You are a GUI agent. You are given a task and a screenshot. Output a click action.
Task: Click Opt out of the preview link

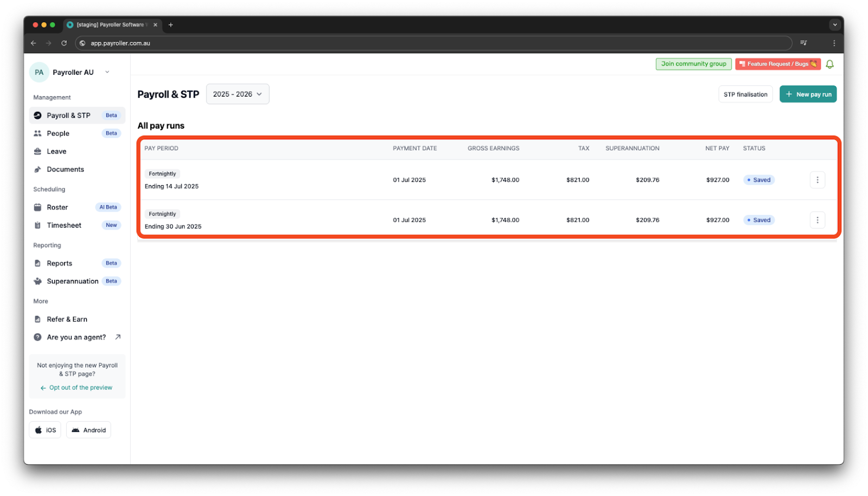(x=76, y=387)
